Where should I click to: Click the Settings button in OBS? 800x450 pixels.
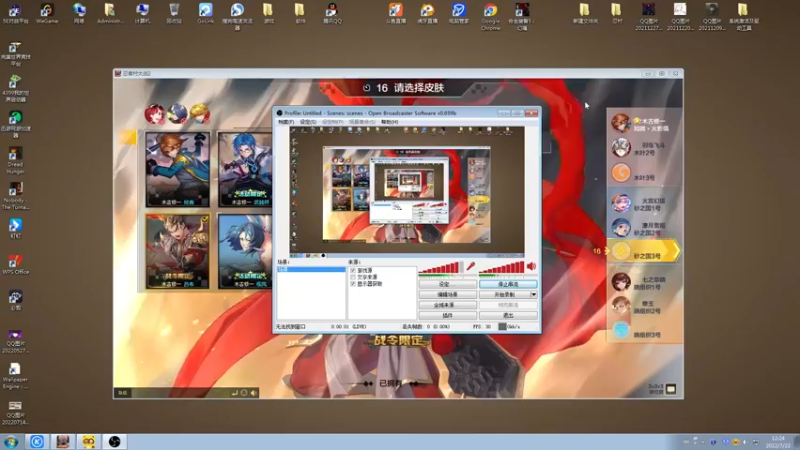[x=448, y=284]
